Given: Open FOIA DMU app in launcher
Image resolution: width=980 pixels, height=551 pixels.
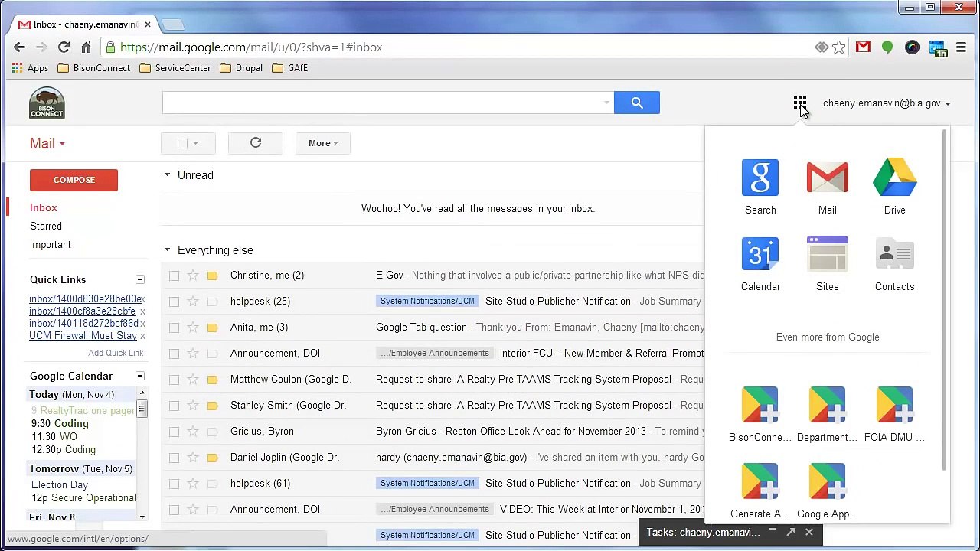Looking at the screenshot, I should (894, 415).
